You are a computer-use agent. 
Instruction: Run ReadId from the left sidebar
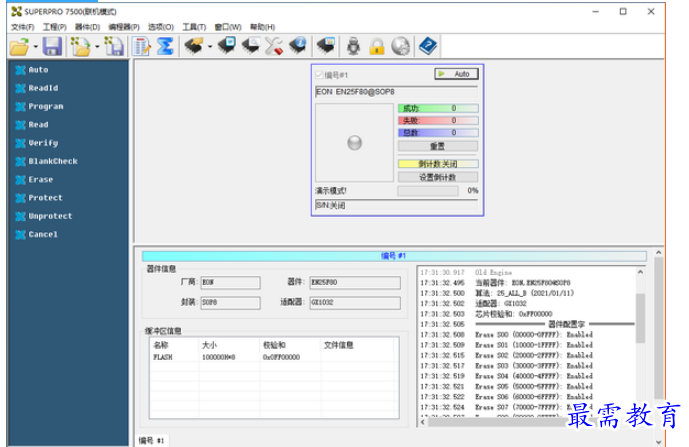[x=43, y=88]
